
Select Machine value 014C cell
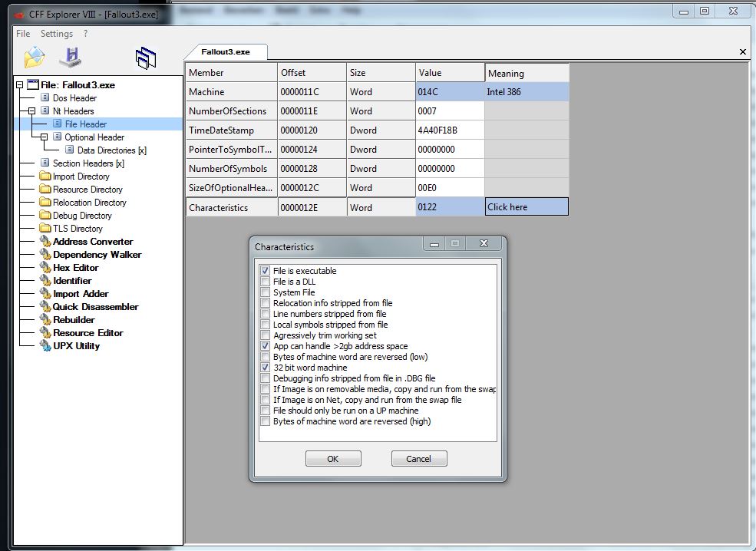[450, 91]
